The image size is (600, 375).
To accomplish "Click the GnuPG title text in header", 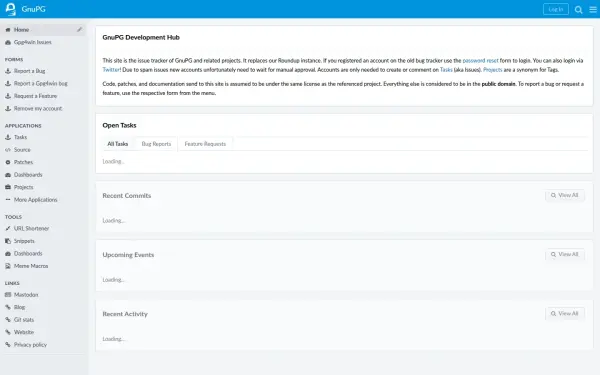I will pos(33,9).
